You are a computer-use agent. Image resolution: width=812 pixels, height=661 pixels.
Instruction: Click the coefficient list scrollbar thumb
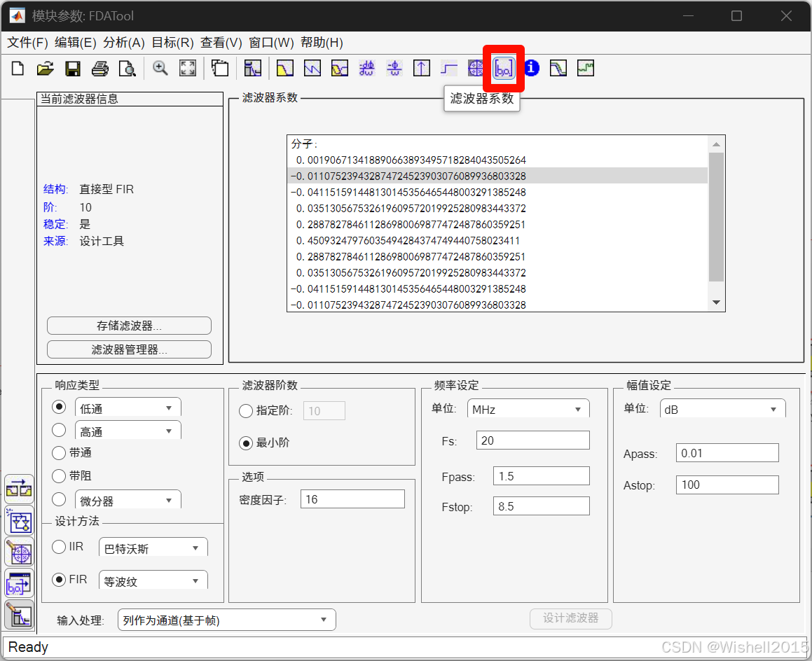point(716,217)
